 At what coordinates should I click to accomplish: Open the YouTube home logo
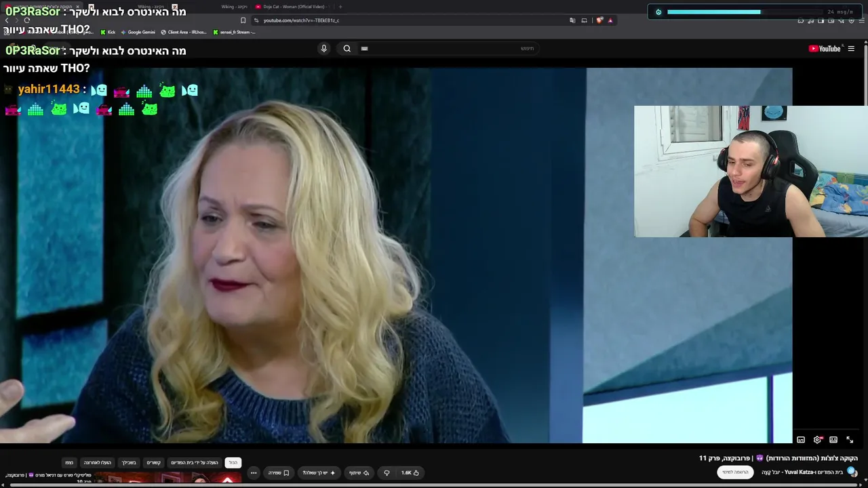[x=824, y=48]
